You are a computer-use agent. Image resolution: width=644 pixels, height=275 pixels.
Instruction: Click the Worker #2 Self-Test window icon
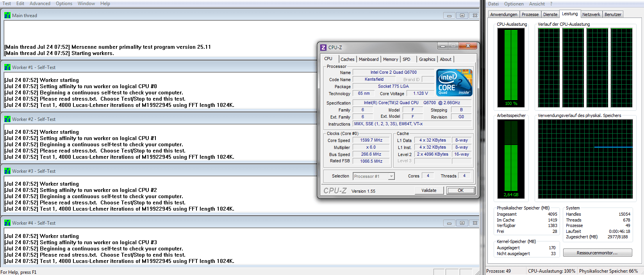[x=7, y=119]
